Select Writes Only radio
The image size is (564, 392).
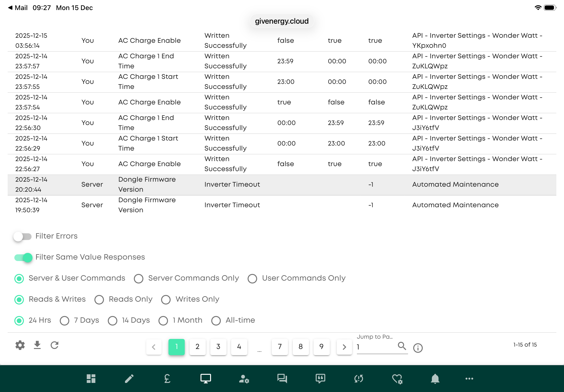166,299
